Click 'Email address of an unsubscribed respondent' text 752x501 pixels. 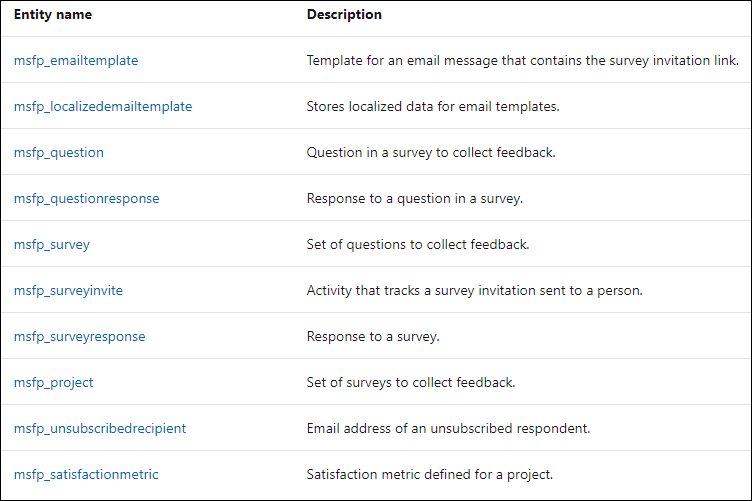click(448, 429)
